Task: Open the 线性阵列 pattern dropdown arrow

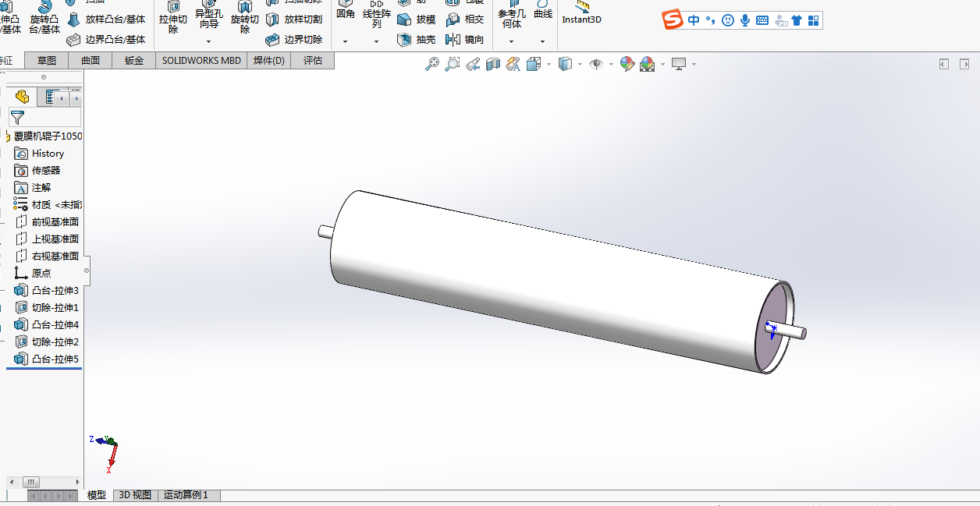Action: pyautogui.click(x=376, y=41)
